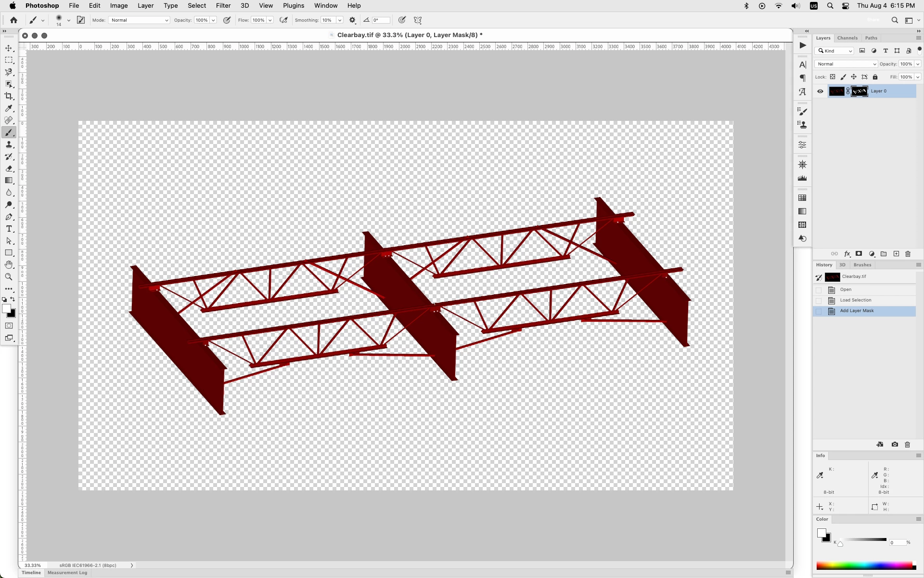Select the Eyedropper tool
The width and height of the screenshot is (924, 578).
pos(9,108)
